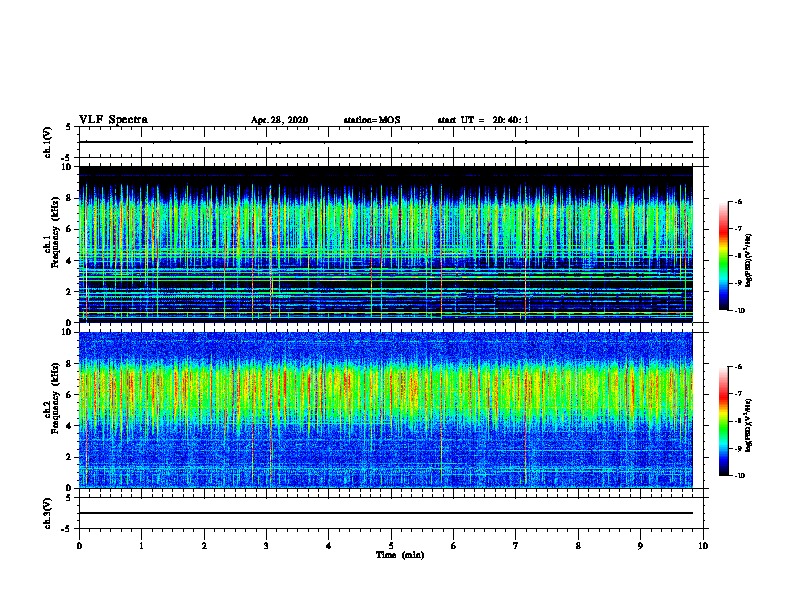Click the "-10" value on ch.1 colorbar

point(739,311)
